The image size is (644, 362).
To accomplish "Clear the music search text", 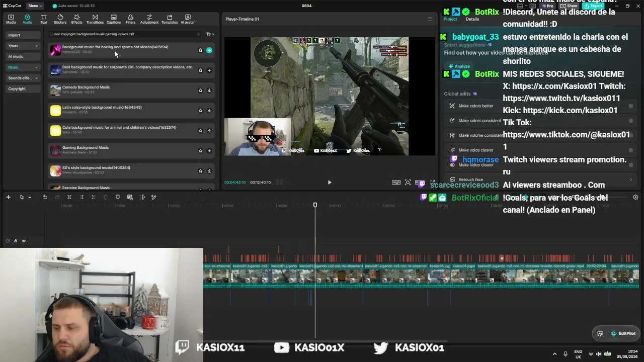I will click(x=198, y=34).
